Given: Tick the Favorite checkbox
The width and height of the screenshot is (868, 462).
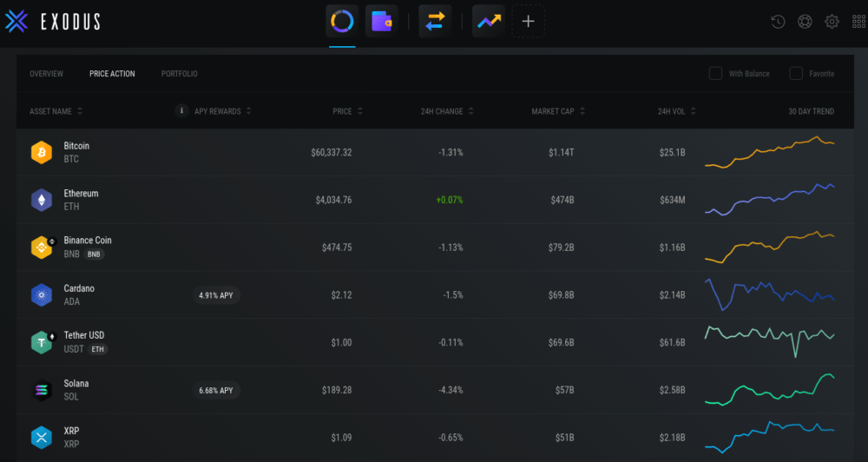Looking at the screenshot, I should pyautogui.click(x=796, y=74).
